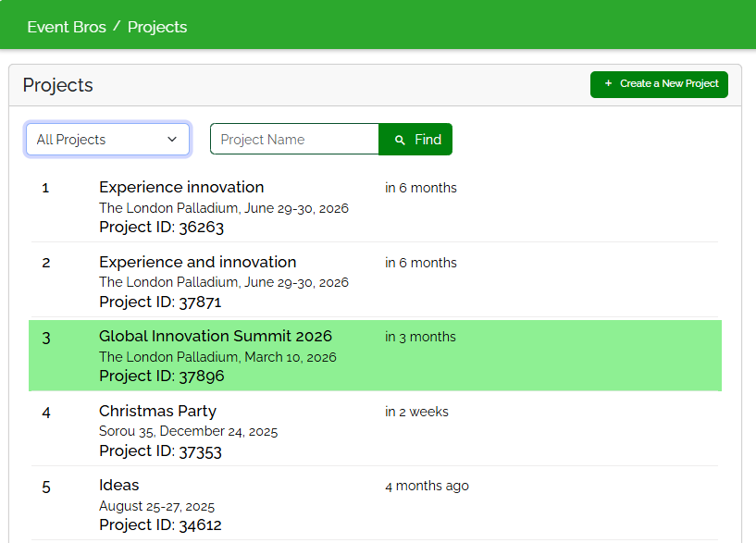Open the All Projects filter dropdown
The height and width of the screenshot is (543, 756).
tap(107, 140)
